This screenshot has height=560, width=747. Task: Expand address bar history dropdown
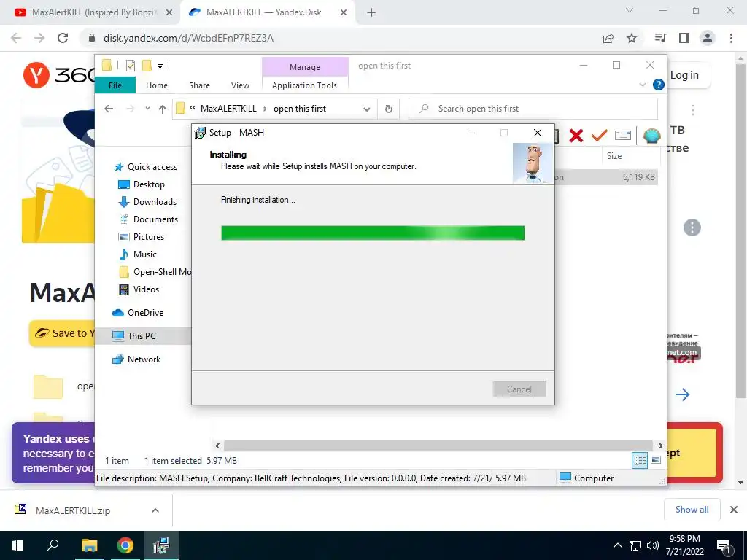[367, 109]
